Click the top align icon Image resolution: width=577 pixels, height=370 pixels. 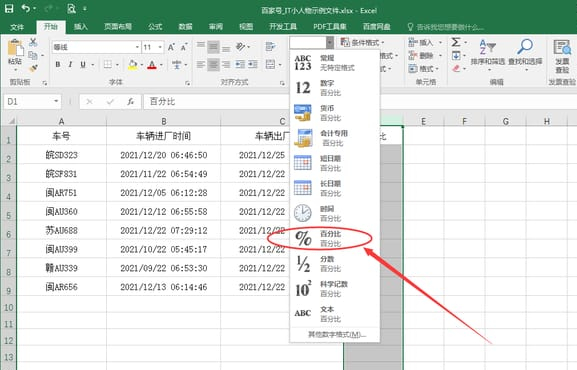pos(201,46)
